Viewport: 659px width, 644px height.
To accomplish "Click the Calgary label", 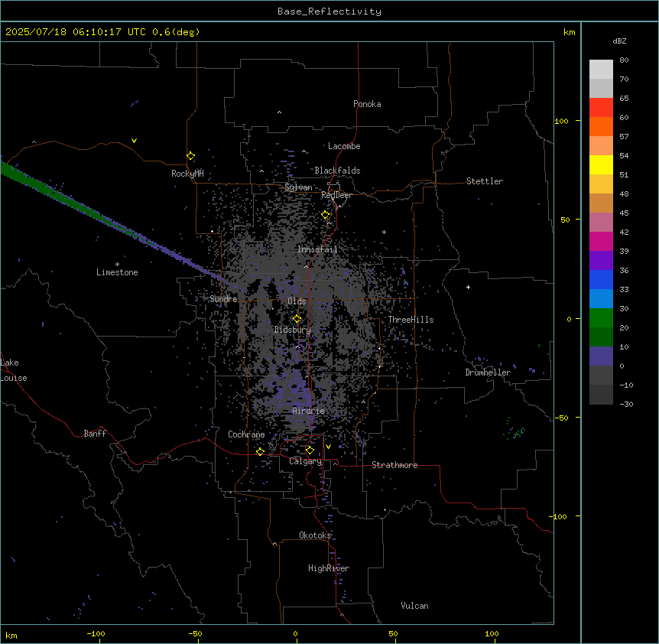I will tap(306, 461).
